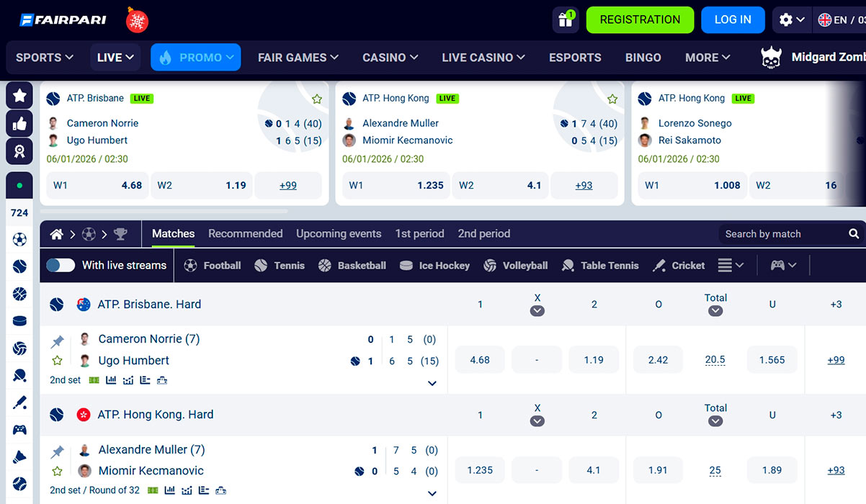Click the REGISTRATION button

(x=640, y=20)
